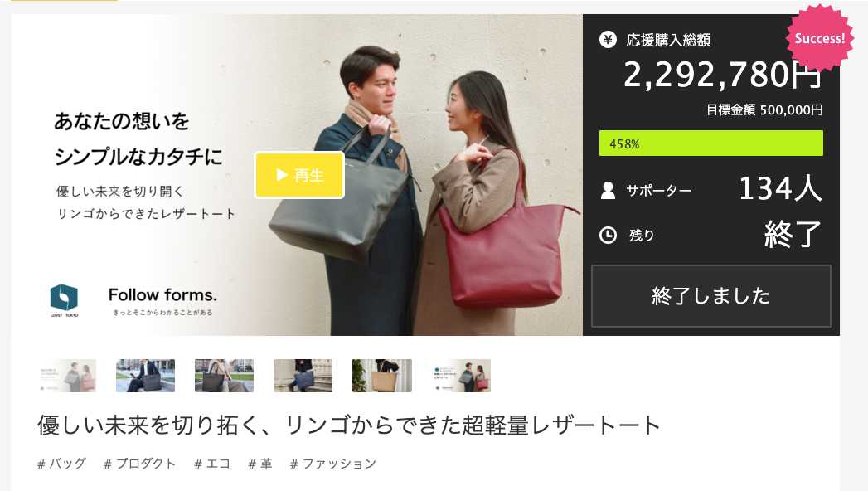The image size is (868, 491).
Task: Open the #プロダクト tag
Action: (x=139, y=464)
